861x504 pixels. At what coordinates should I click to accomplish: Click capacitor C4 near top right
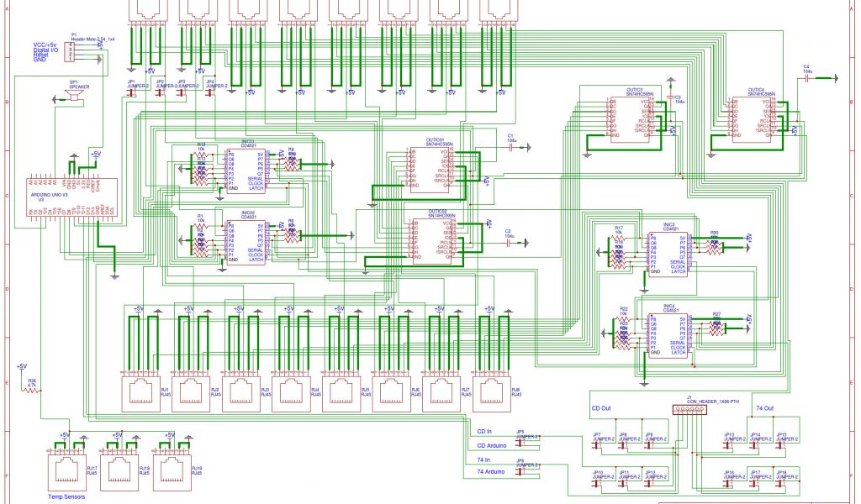click(x=807, y=77)
